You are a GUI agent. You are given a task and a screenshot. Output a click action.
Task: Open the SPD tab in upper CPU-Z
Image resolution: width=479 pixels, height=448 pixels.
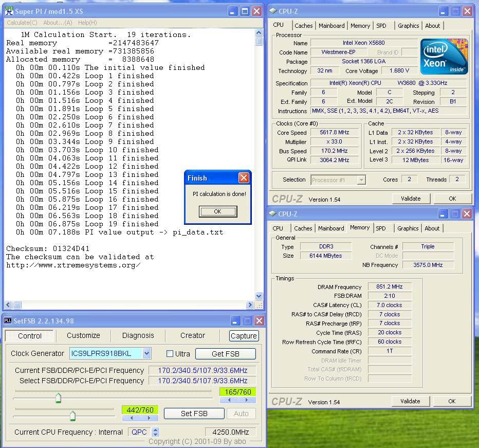tap(381, 26)
